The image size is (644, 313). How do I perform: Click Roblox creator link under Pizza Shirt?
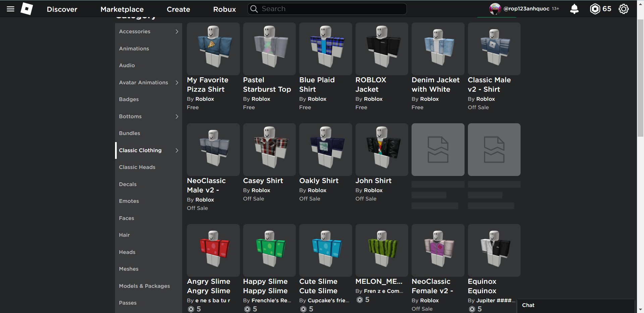(205, 99)
